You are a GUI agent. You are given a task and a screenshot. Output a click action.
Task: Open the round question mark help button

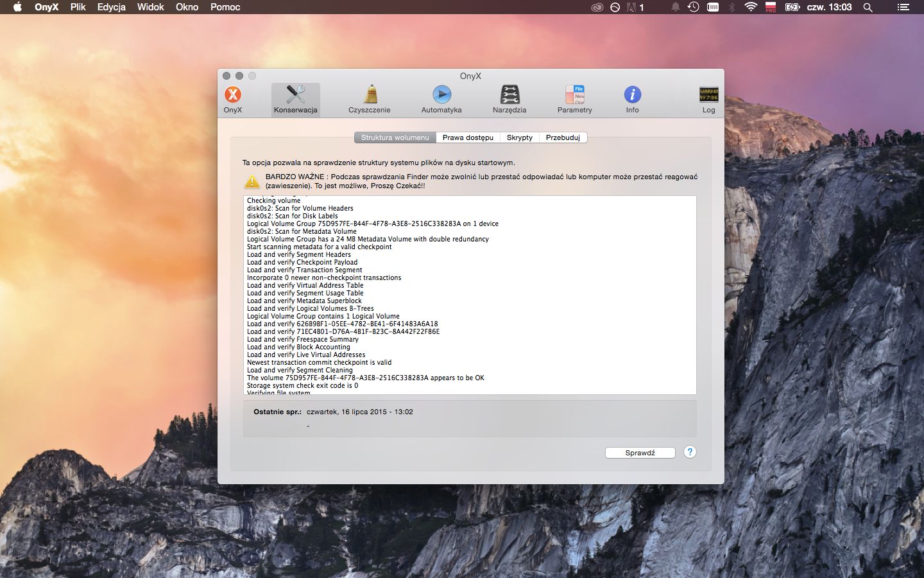point(690,452)
